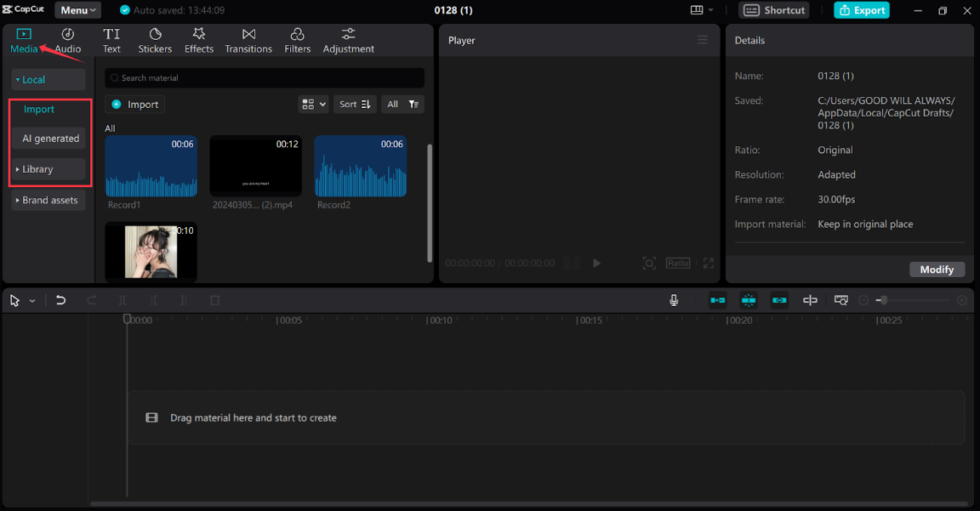The height and width of the screenshot is (511, 980).
Task: Click the layout icon dropdown arrow
Action: 710,10
